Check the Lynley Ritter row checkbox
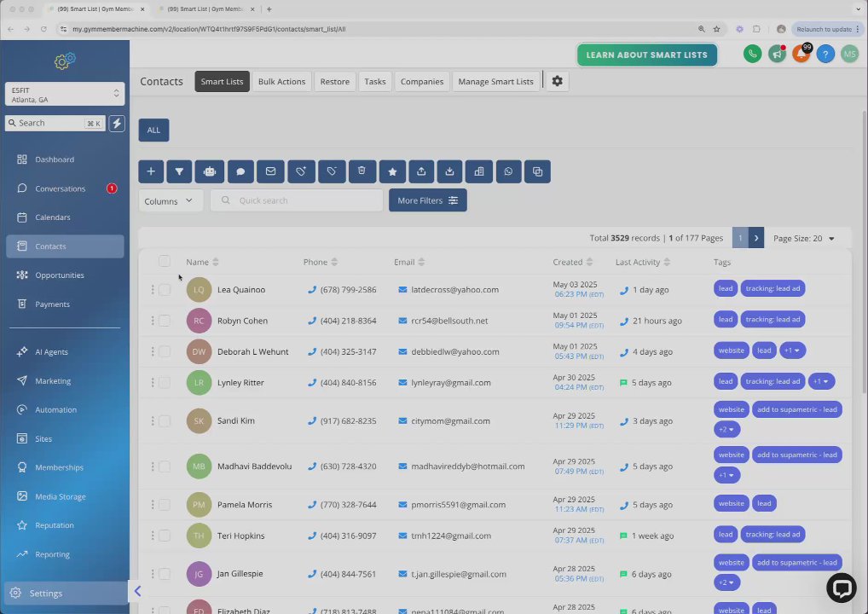Image resolution: width=868 pixels, height=614 pixels. coord(165,383)
